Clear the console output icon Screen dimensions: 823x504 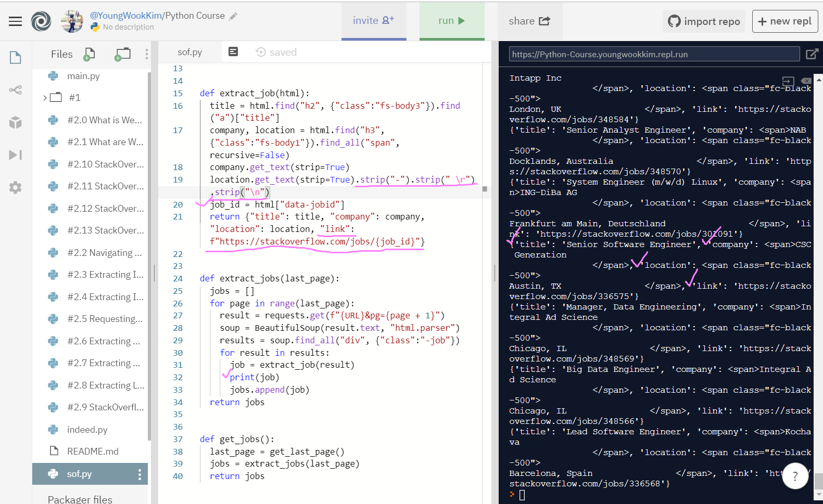806,81
